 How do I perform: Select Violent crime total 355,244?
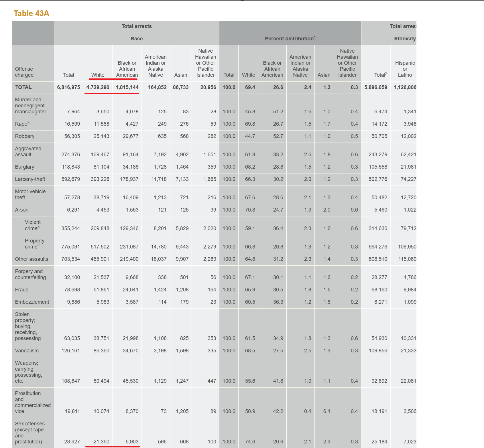[70, 228]
